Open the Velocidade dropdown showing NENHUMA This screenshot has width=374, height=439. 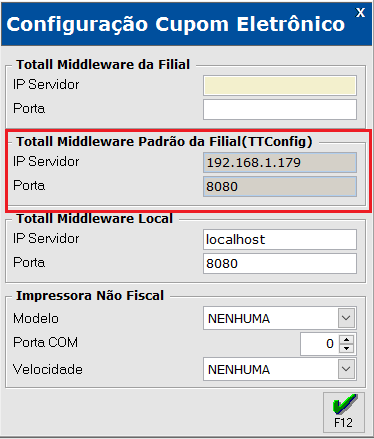346,369
